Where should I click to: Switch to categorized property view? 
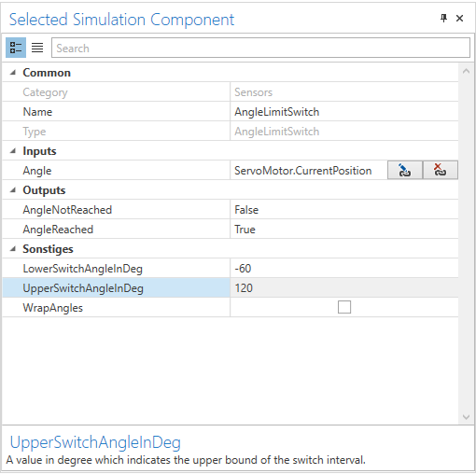point(16,48)
